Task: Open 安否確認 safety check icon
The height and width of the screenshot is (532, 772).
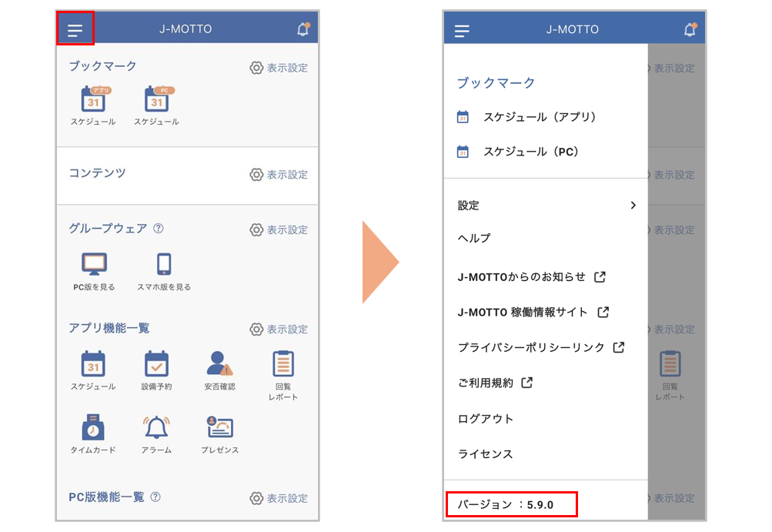Action: (x=219, y=364)
